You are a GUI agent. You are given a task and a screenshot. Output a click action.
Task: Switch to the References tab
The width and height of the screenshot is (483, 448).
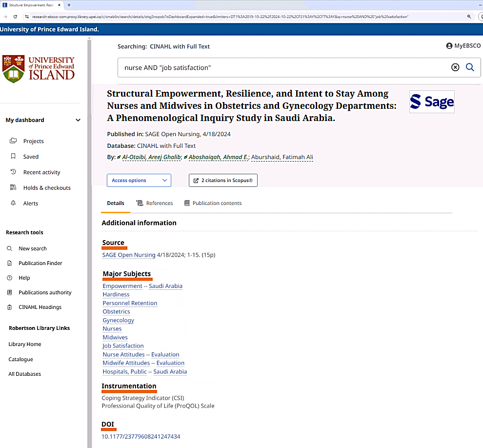[x=155, y=203]
